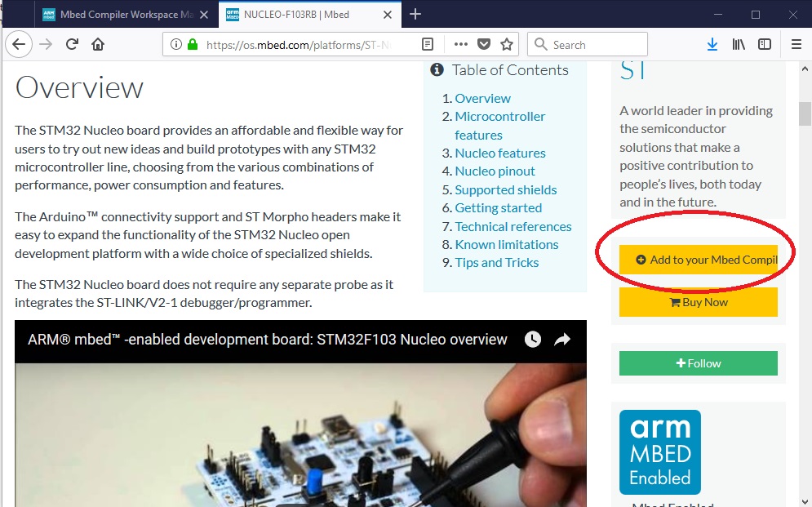Open Microcontroller features contents link
Viewport: 812px width, 507px height.
click(x=499, y=126)
